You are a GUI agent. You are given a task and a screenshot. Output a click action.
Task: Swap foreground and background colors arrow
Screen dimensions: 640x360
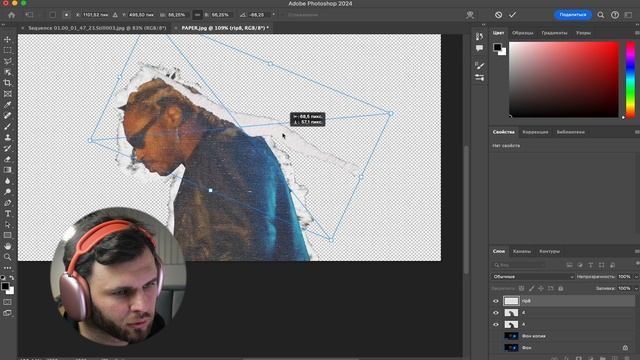(12, 278)
